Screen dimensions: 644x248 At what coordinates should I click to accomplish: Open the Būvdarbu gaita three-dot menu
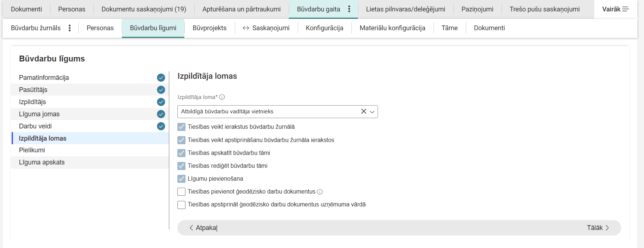coord(349,9)
